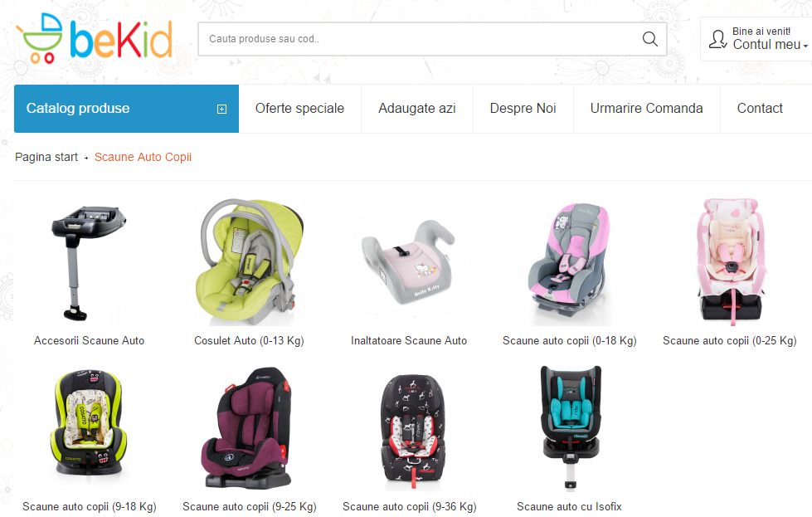The image size is (812, 517).
Task: Click the beKid stroller logo
Action: 95,38
